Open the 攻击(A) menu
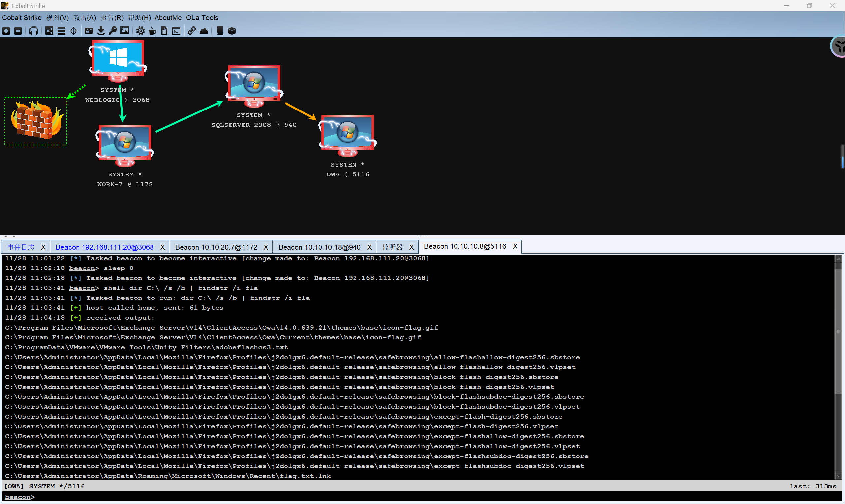This screenshot has width=845, height=504. [x=84, y=18]
